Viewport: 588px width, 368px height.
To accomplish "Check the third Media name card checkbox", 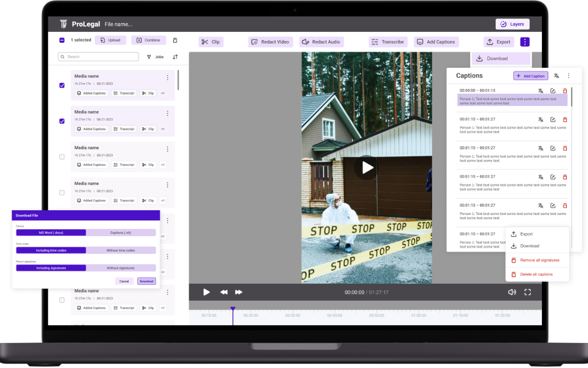I will click(62, 157).
